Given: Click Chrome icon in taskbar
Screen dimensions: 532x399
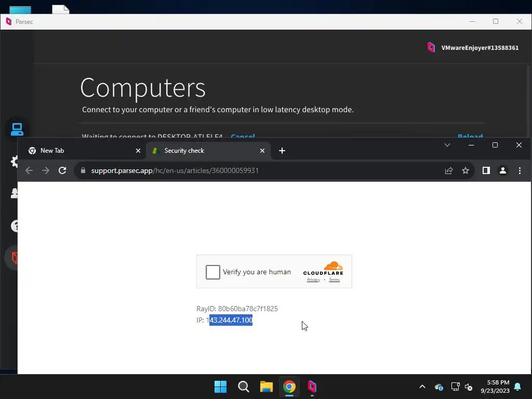Looking at the screenshot, I should pyautogui.click(x=289, y=387).
